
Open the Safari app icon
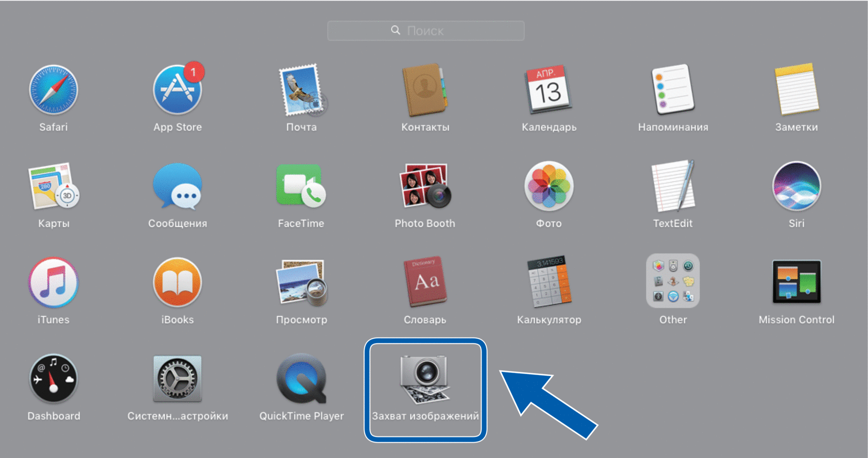(x=54, y=90)
